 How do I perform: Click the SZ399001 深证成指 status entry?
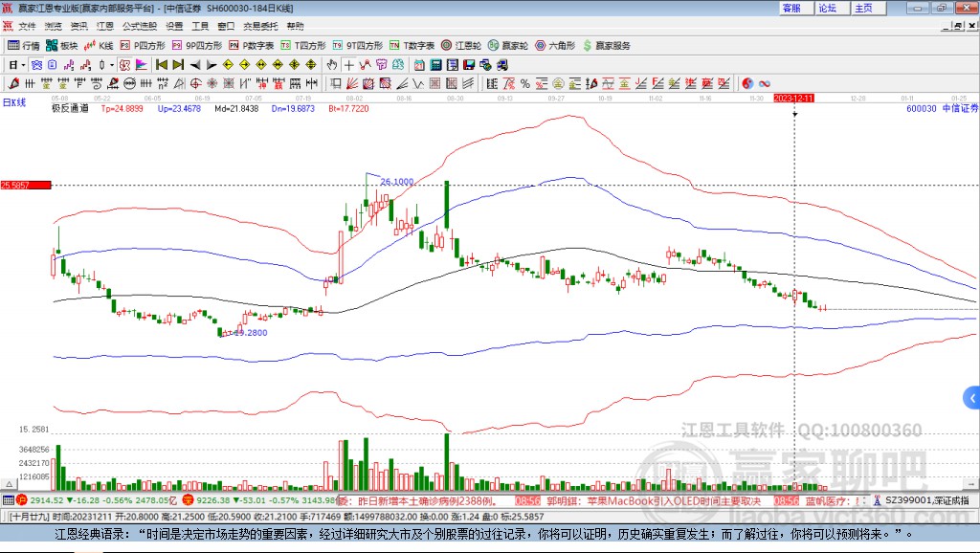[x=922, y=500]
